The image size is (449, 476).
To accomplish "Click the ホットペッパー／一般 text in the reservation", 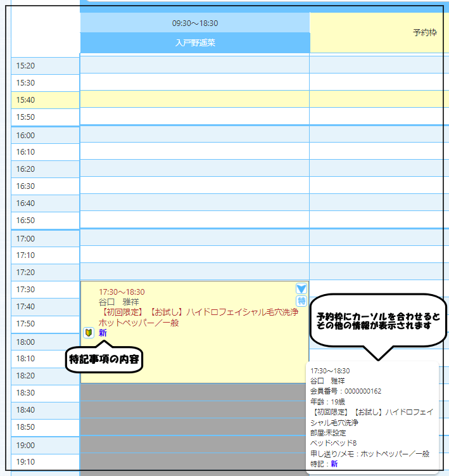I will pyautogui.click(x=139, y=323).
